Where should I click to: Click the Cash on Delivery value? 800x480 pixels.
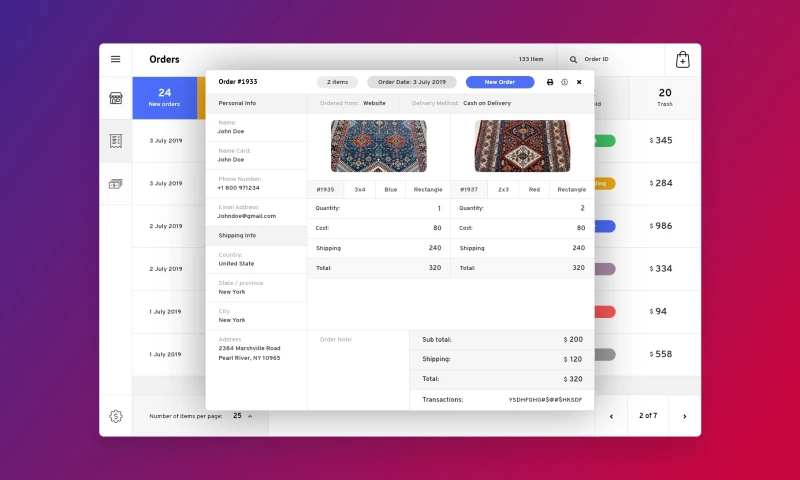click(x=487, y=104)
